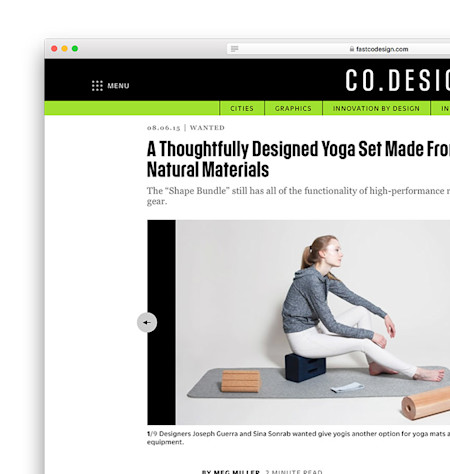
Task: Click the reader view icon in address bar
Action: point(234,49)
